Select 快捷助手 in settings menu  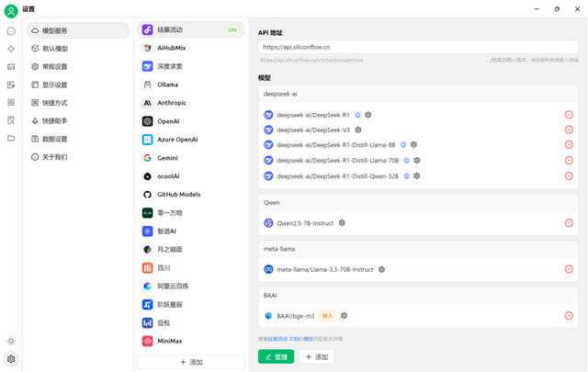coord(77,120)
